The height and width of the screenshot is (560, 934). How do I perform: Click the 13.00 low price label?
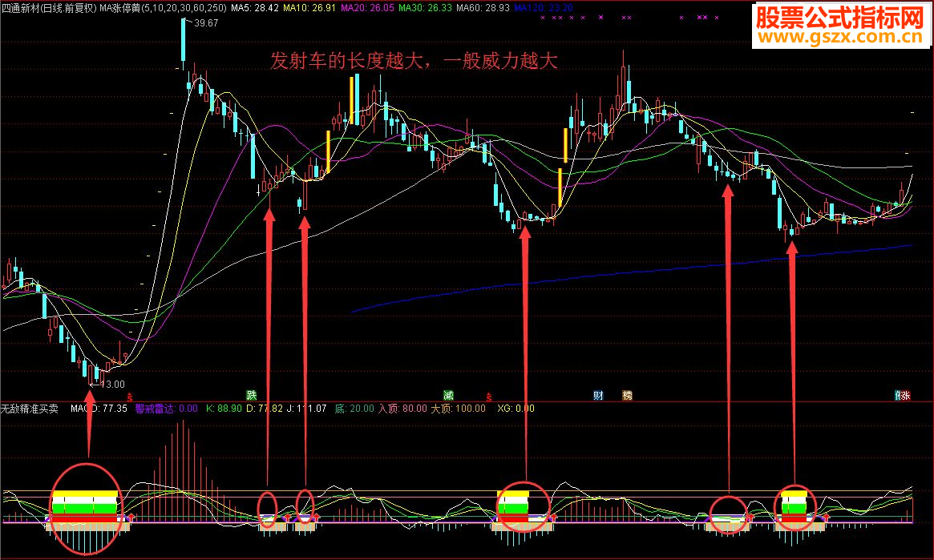click(x=112, y=385)
